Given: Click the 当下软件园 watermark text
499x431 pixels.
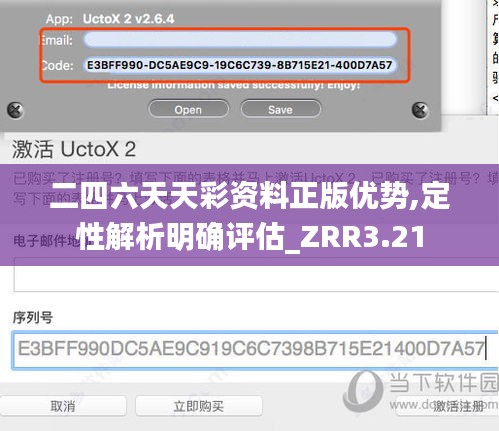Looking at the screenshot, I should point(444,383).
